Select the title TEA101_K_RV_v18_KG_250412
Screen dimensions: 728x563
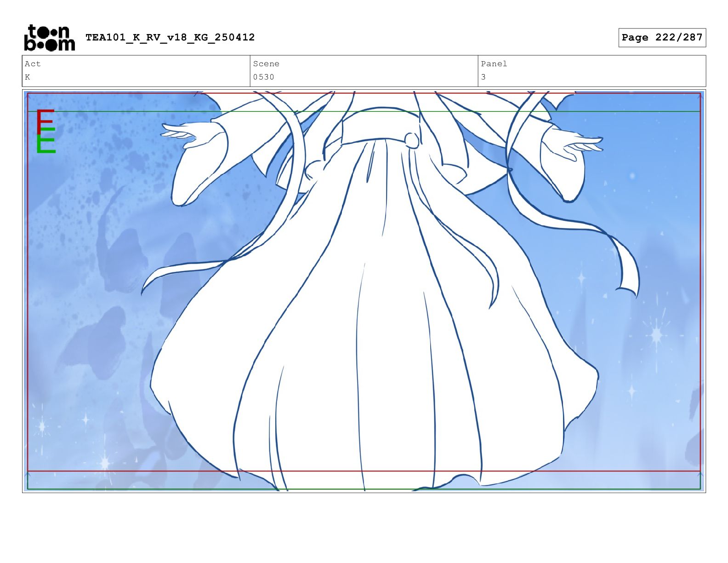click(x=170, y=37)
